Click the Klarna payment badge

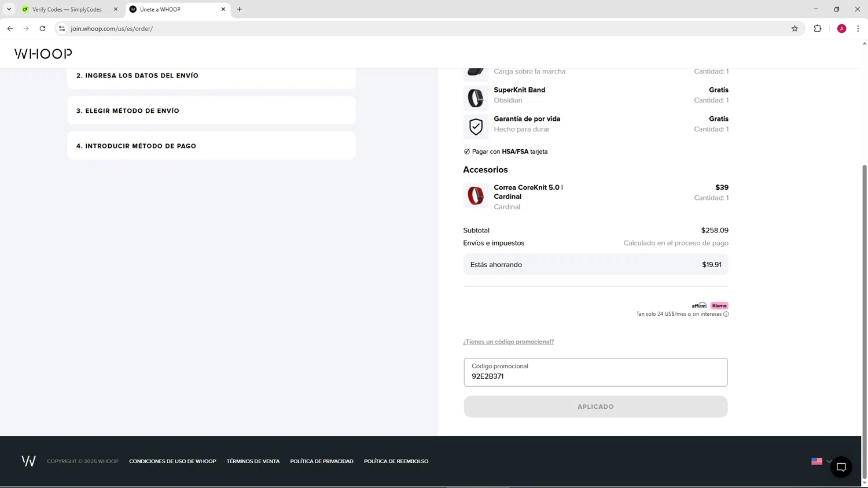pos(719,305)
